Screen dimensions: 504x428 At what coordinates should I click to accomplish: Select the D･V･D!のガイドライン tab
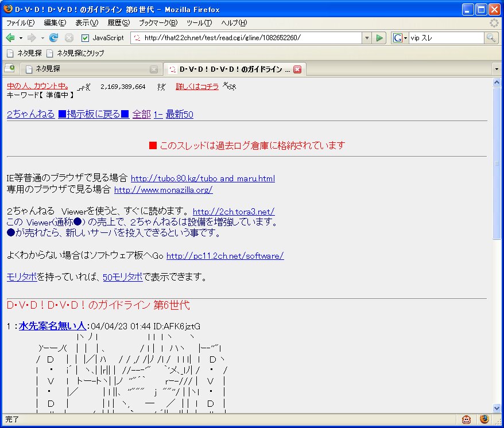click(x=235, y=69)
